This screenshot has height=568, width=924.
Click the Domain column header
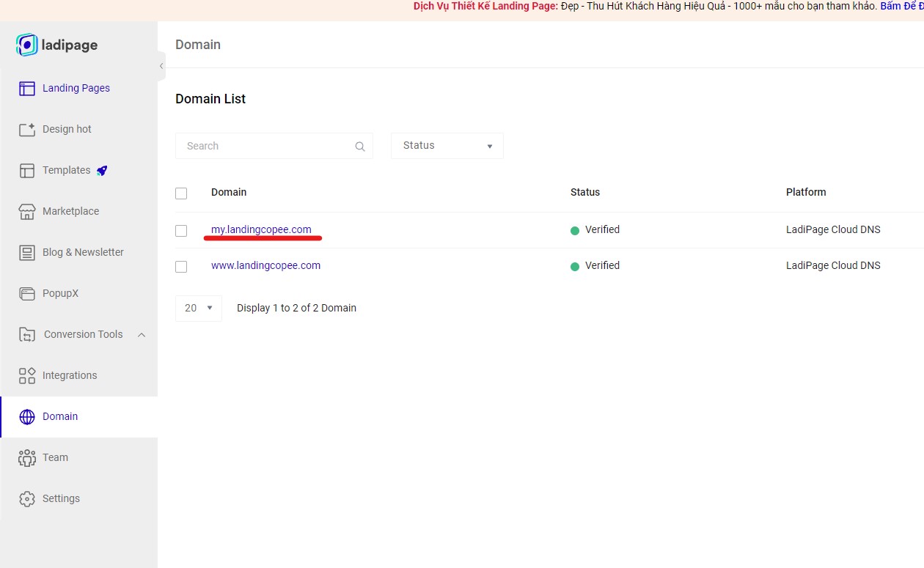[x=229, y=192]
